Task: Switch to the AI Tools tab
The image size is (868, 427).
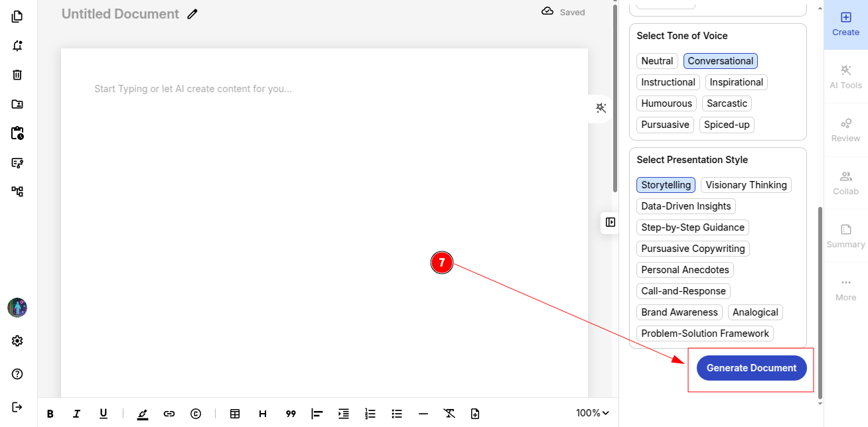Action: (x=845, y=77)
